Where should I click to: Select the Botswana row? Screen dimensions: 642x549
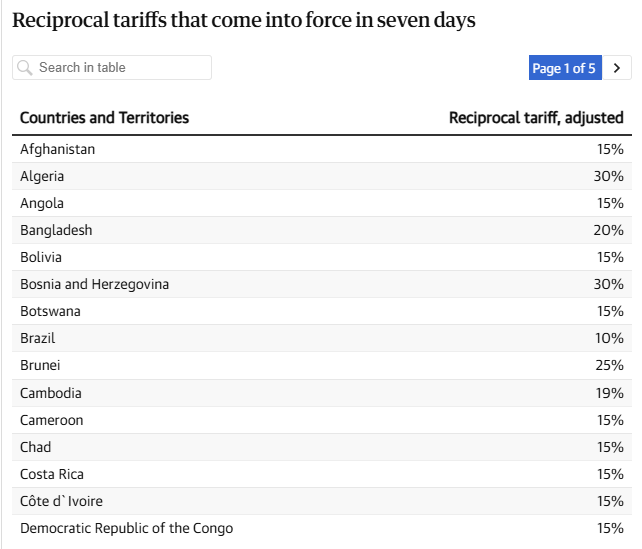pyautogui.click(x=322, y=312)
